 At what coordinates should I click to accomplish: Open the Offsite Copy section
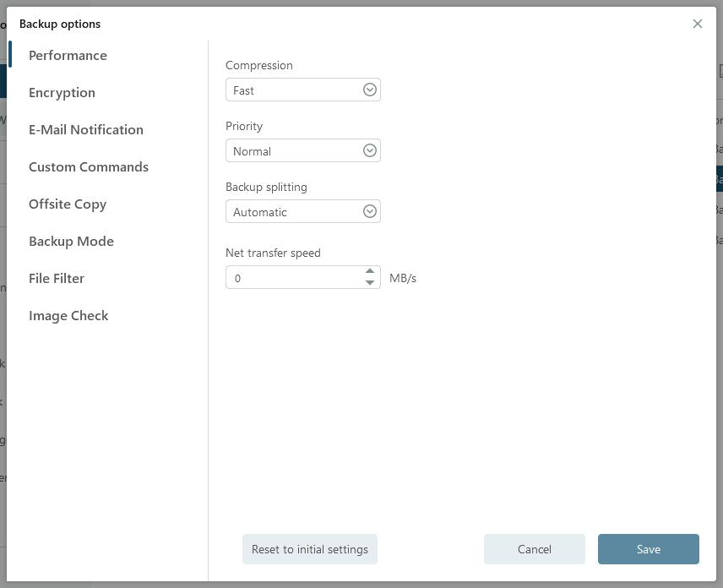tap(68, 204)
